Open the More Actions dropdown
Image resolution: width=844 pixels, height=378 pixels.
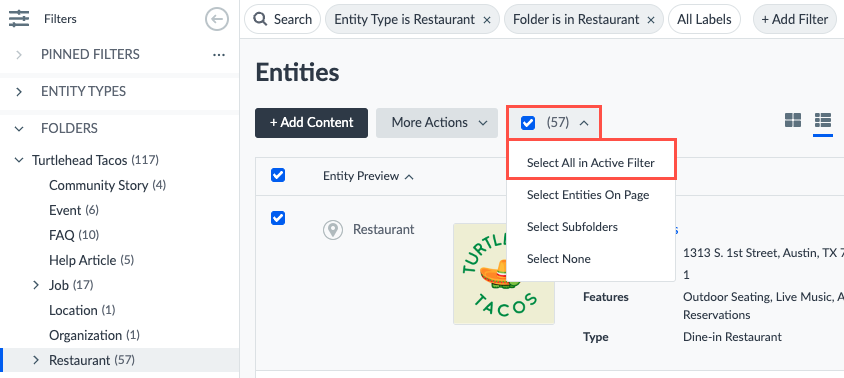click(437, 123)
